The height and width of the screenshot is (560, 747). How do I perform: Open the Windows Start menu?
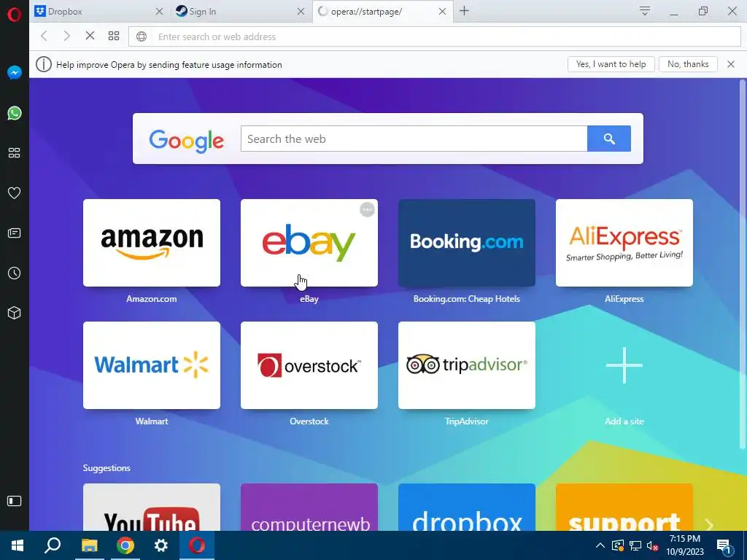tap(18, 545)
